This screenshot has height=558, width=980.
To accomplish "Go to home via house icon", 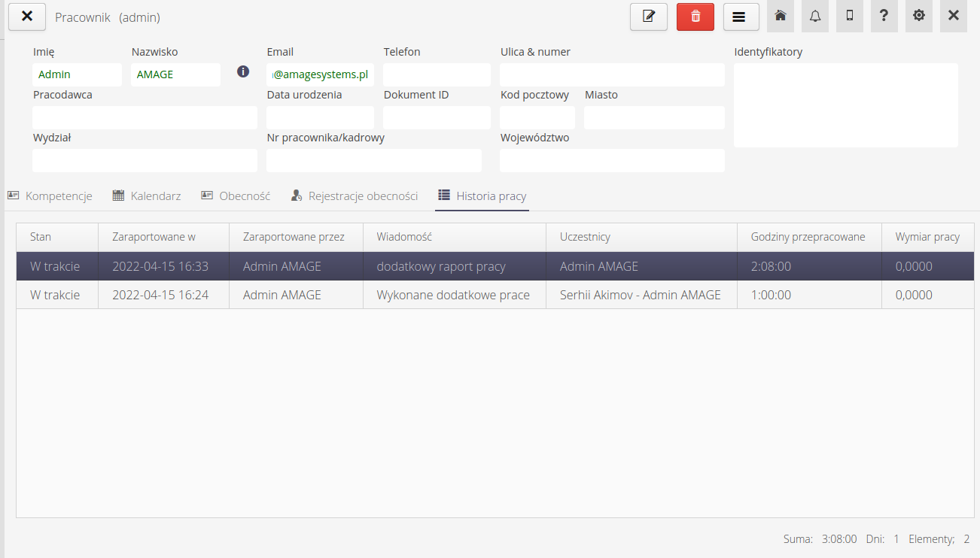I will coord(780,16).
